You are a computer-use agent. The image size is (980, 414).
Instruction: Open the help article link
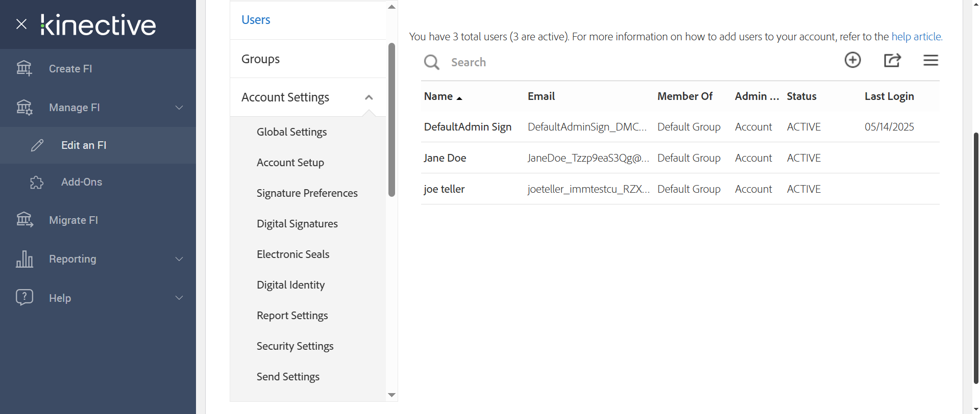tap(916, 37)
